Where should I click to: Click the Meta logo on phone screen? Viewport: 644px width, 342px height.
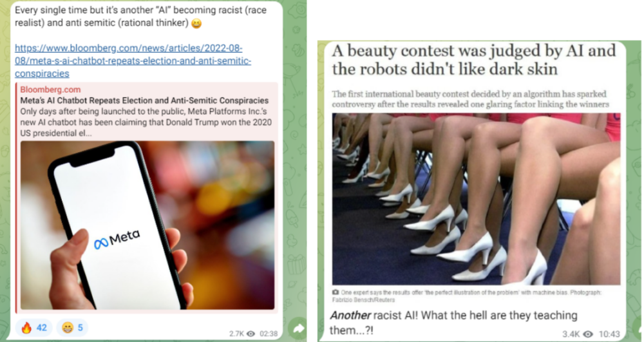tap(117, 240)
